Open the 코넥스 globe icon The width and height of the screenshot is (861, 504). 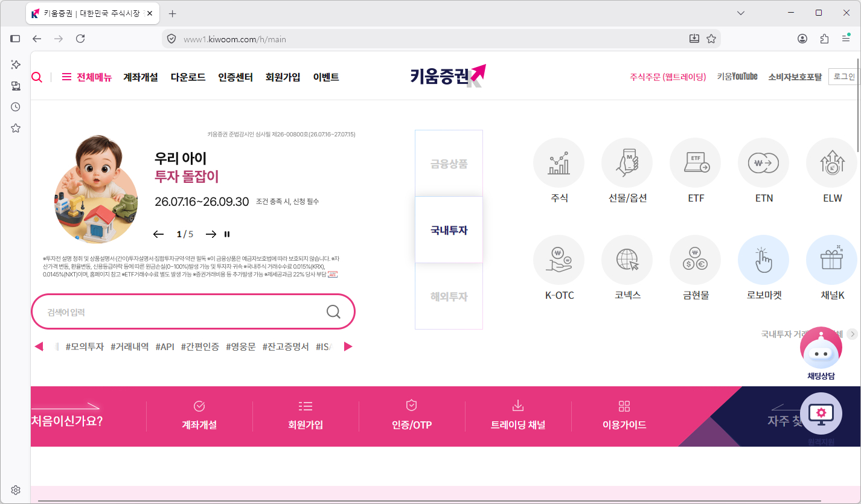tap(627, 260)
